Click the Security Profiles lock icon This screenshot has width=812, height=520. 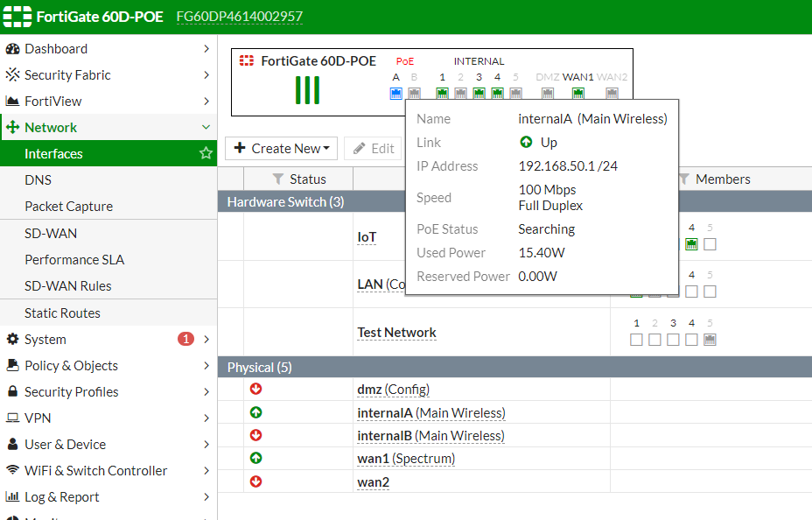(x=12, y=391)
